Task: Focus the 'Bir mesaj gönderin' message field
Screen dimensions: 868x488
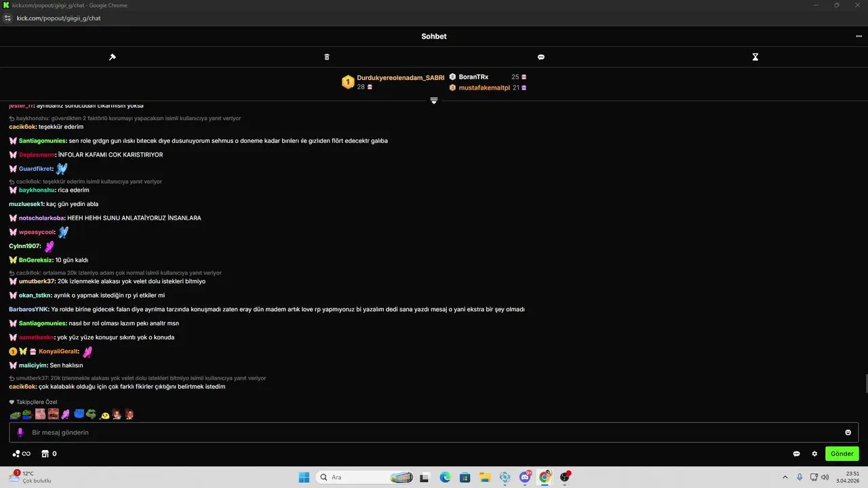Action: [x=434, y=432]
